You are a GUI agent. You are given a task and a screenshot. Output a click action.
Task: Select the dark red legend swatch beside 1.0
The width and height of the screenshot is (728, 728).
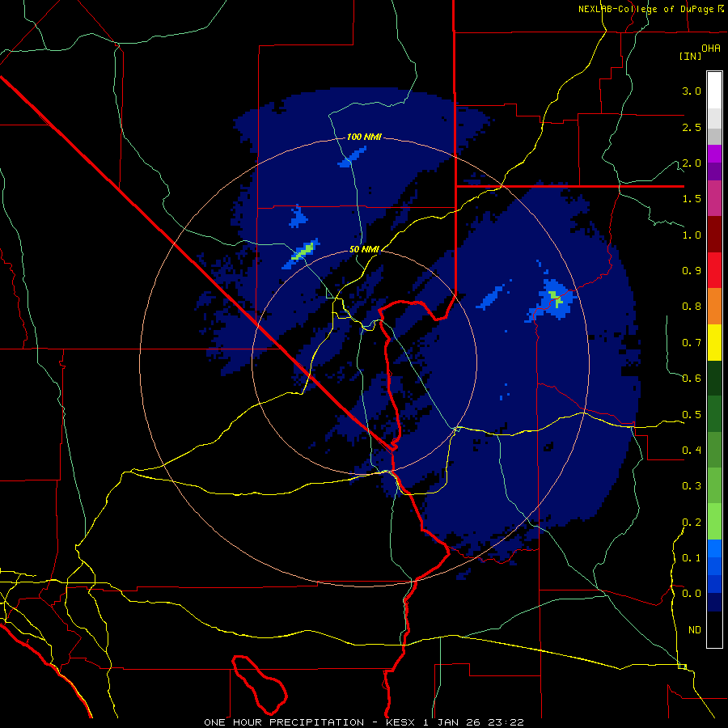click(x=714, y=235)
